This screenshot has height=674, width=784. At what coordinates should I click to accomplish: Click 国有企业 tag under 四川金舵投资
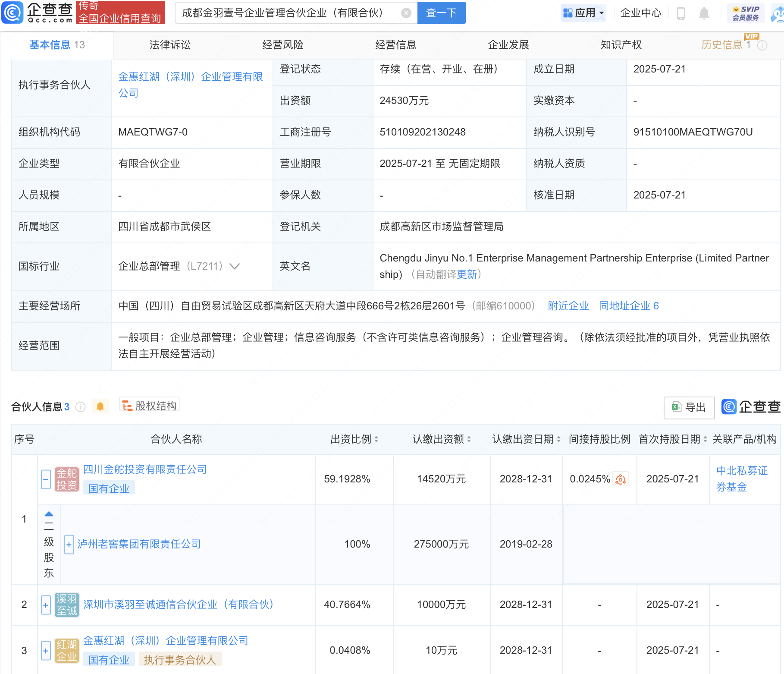[109, 488]
